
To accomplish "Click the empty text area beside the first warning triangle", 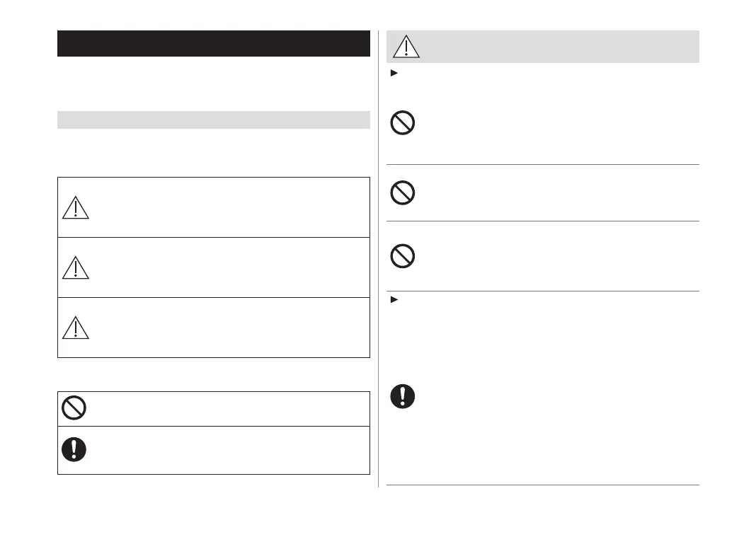I will [x=227, y=207].
